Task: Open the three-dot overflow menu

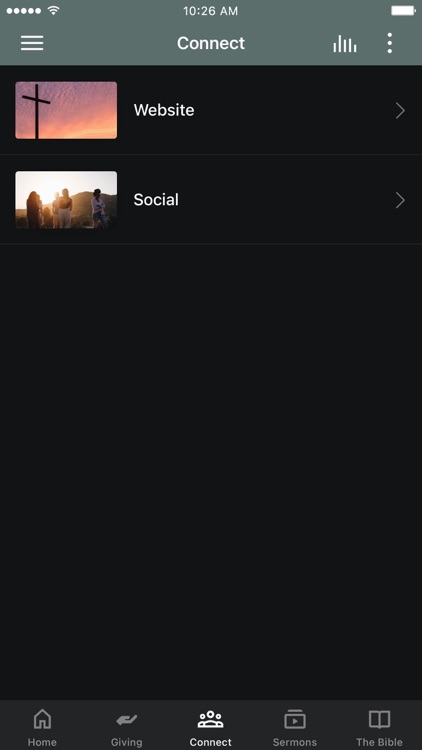Action: pos(390,43)
